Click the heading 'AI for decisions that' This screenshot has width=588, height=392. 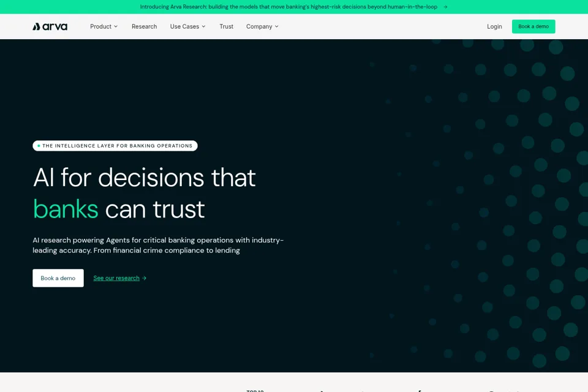145,178
